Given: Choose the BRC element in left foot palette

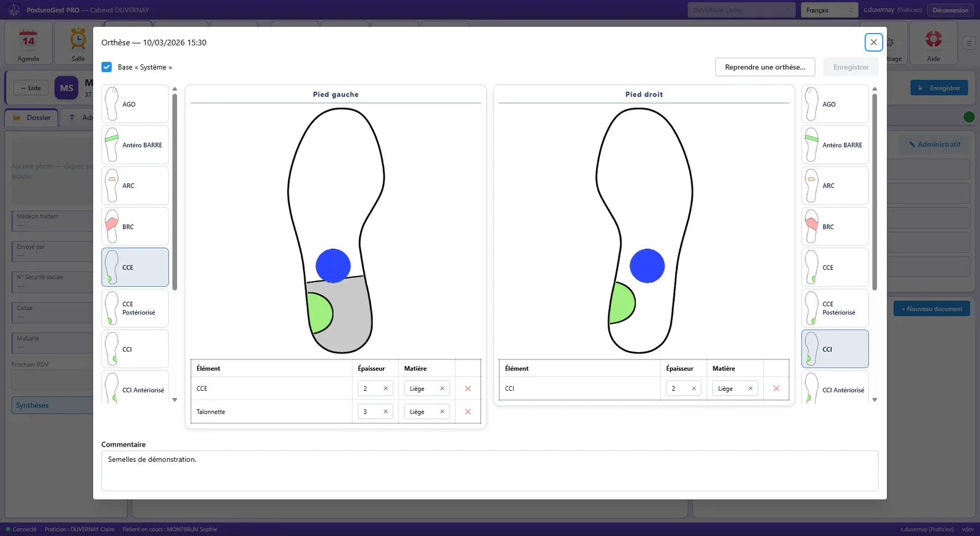Looking at the screenshot, I should coord(135,227).
